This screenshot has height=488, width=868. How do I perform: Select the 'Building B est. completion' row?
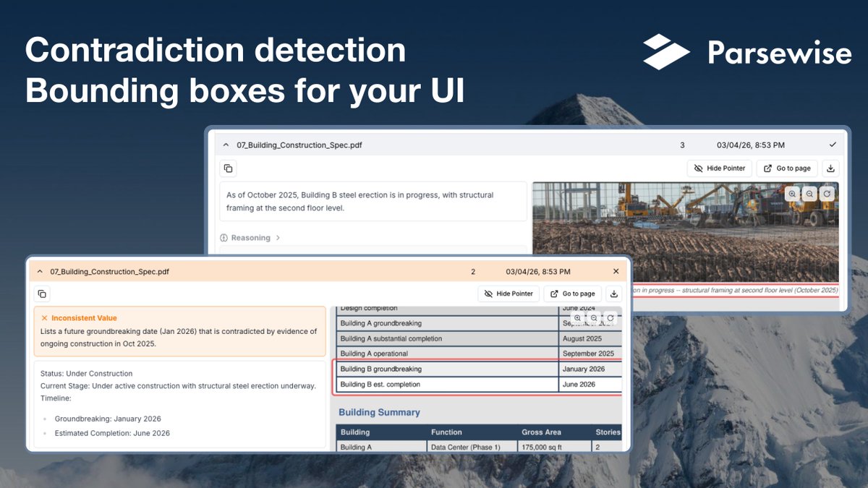[x=480, y=385]
